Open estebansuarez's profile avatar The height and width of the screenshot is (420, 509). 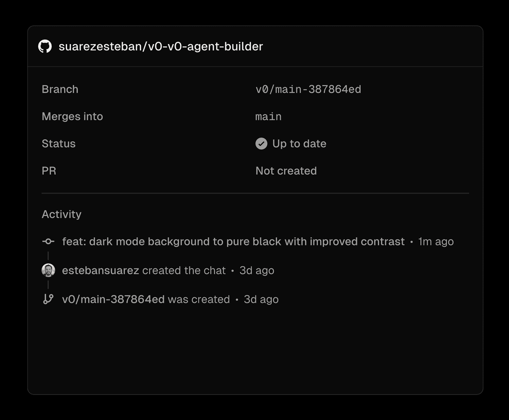tap(48, 270)
